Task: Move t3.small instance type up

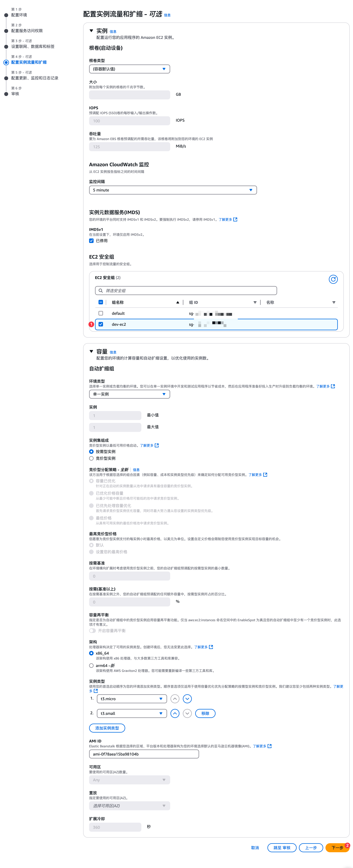Action: tap(175, 713)
